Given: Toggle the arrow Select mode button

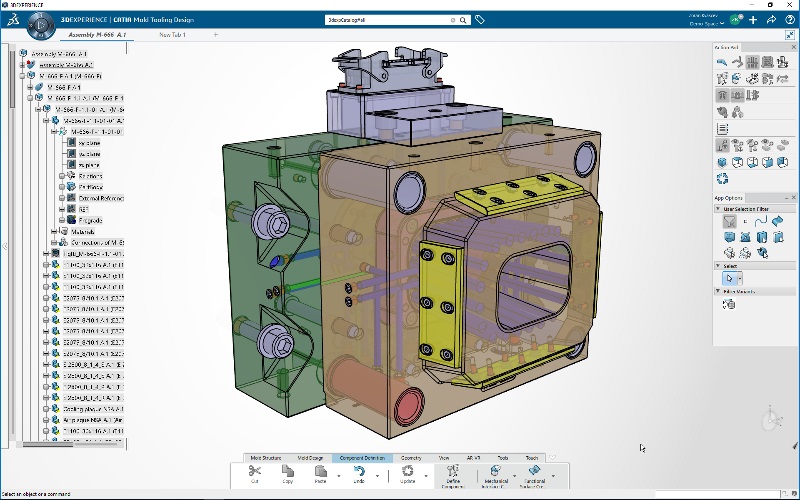Looking at the screenshot, I should (729, 279).
